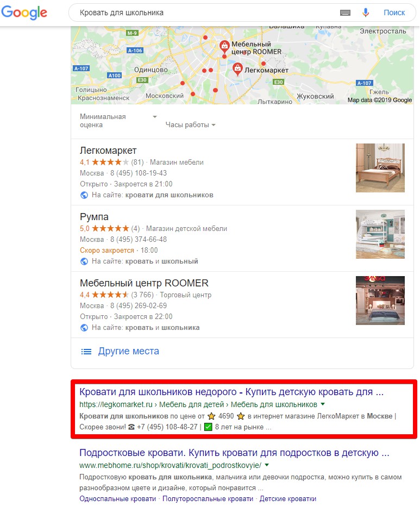Open website globe icon for Румпа listing
Viewport: 420px width, 506px height.
(84, 261)
